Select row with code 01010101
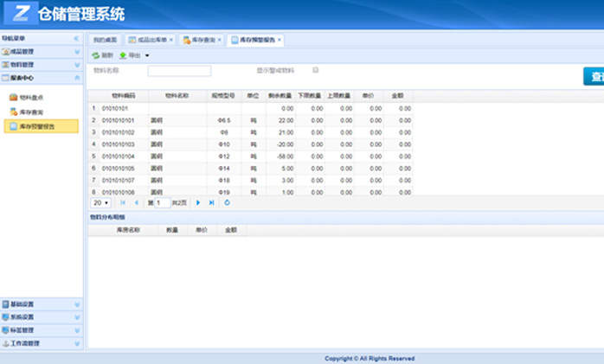Image resolution: width=604 pixels, height=364 pixels. pyautogui.click(x=250, y=108)
